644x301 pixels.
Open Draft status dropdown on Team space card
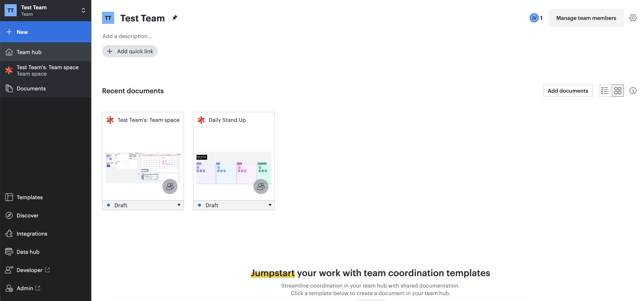pyautogui.click(x=143, y=205)
